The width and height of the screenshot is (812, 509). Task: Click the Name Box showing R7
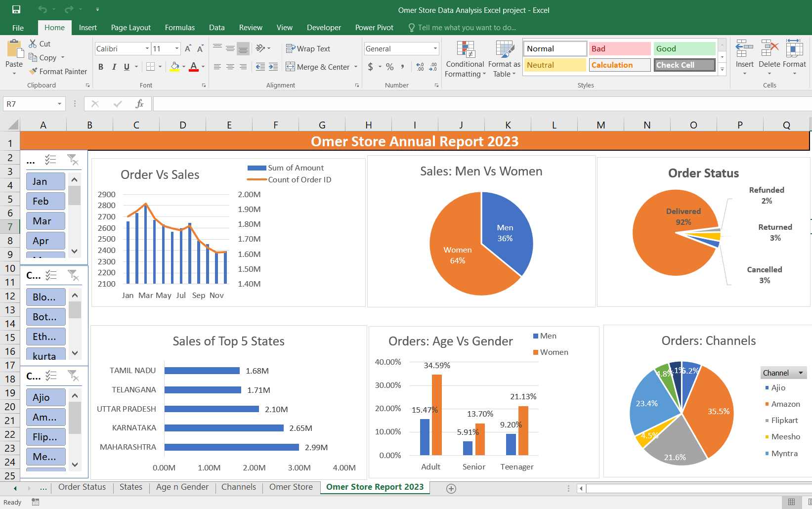tap(30, 104)
